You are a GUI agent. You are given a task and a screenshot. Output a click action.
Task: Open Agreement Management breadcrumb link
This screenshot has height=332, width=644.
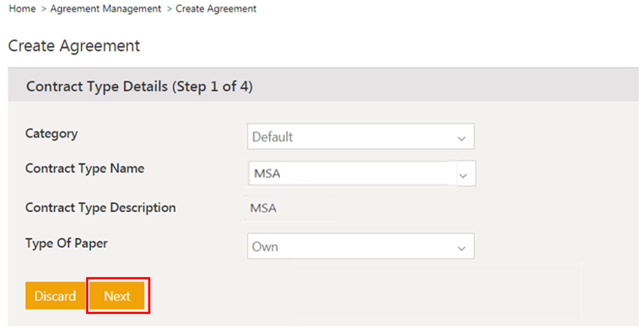coord(105,9)
